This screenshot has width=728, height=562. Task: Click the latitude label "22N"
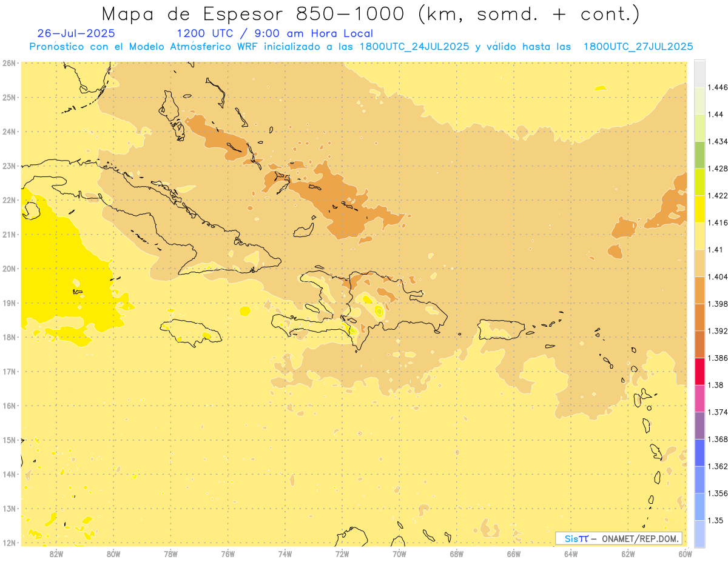click(x=8, y=200)
